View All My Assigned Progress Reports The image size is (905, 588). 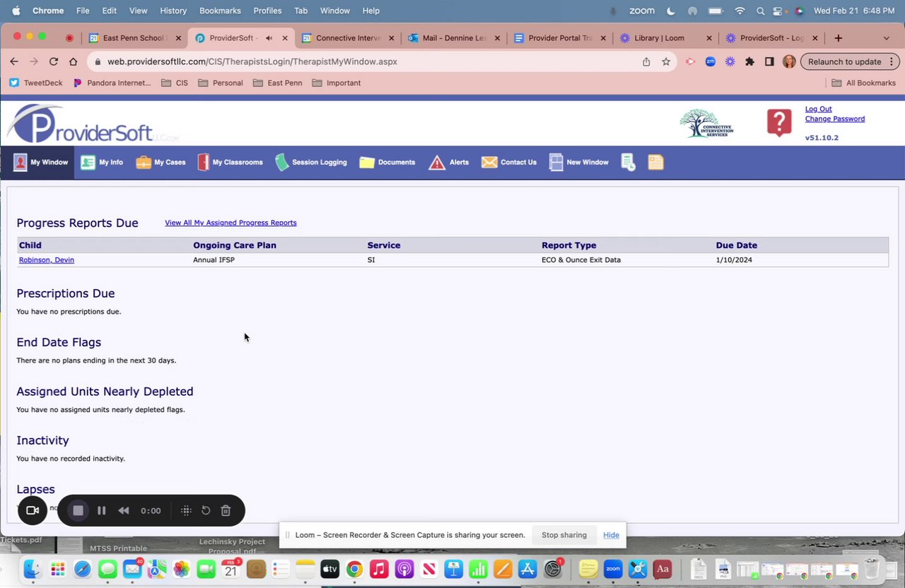tap(230, 223)
